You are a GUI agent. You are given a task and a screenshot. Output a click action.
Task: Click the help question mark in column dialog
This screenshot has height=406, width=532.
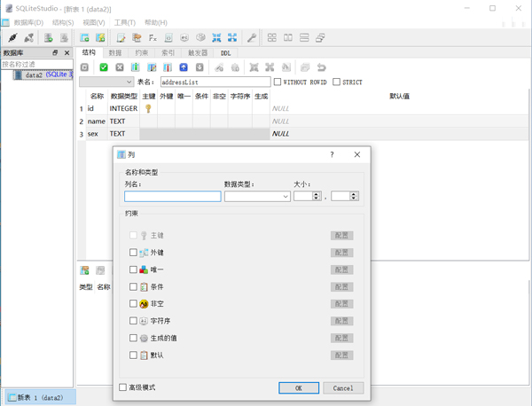[x=332, y=154]
